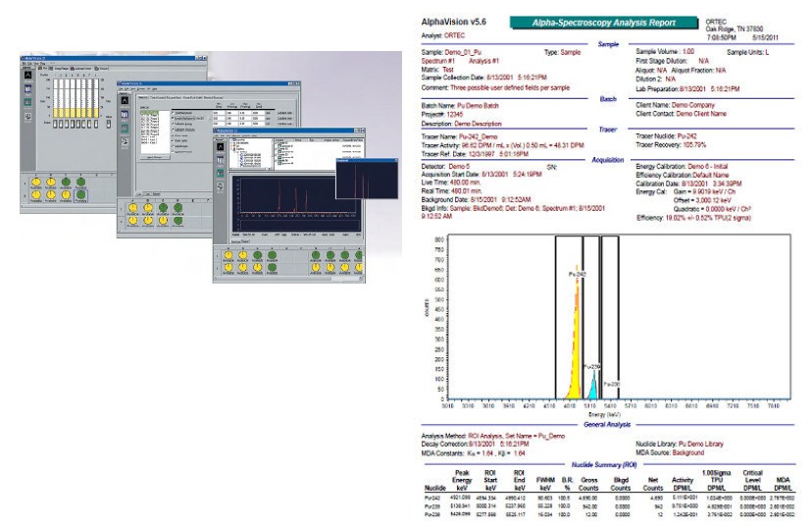Image resolution: width=812 pixels, height=526 pixels.
Task: Select the boxed green detector dial in the back window
Action: pyautogui.click(x=80, y=195)
